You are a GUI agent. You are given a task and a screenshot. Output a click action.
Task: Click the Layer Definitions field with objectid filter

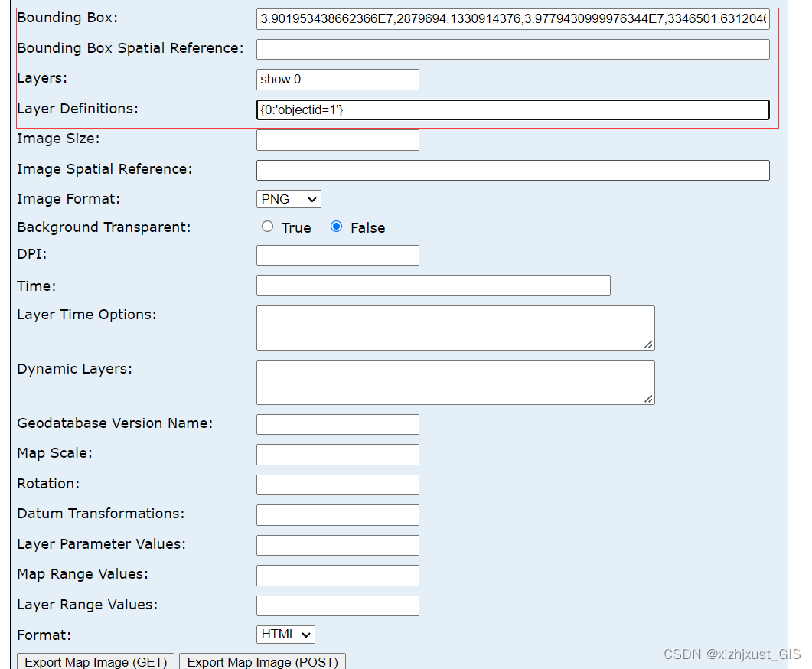[x=512, y=109]
